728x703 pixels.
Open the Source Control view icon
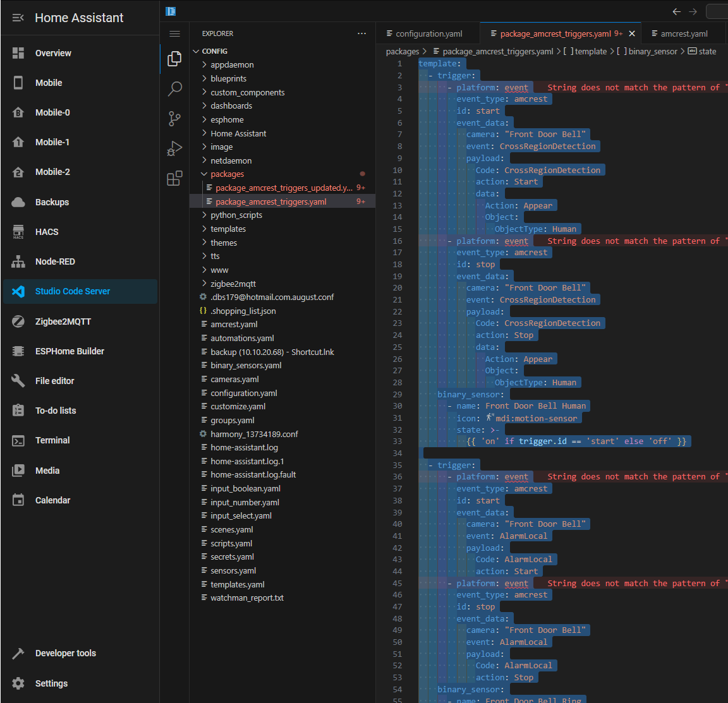(x=174, y=119)
